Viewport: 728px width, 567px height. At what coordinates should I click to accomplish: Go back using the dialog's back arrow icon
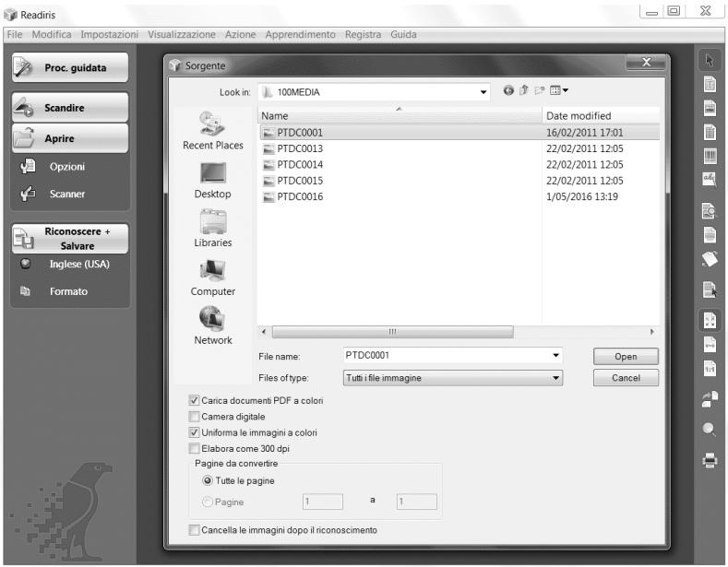click(508, 90)
